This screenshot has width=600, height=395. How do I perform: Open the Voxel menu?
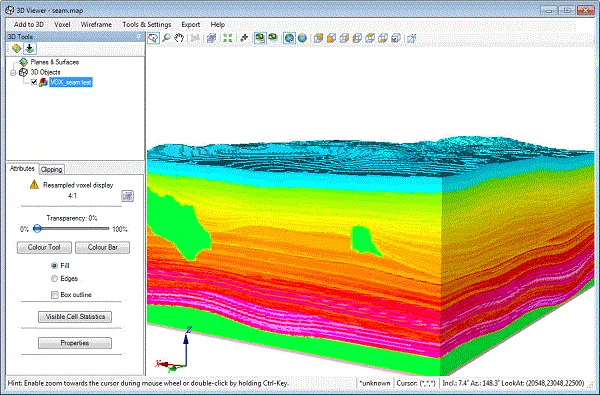point(62,24)
